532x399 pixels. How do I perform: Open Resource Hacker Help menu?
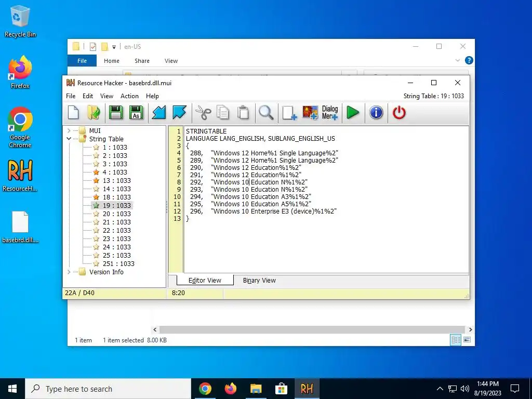152,96
